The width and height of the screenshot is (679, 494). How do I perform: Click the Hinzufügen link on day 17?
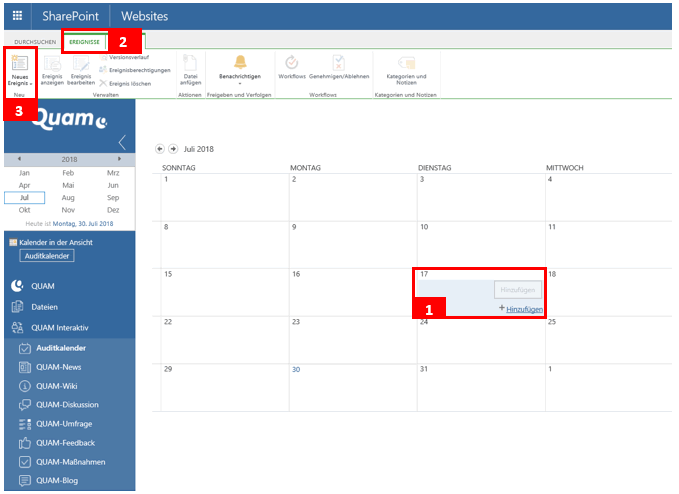524,309
